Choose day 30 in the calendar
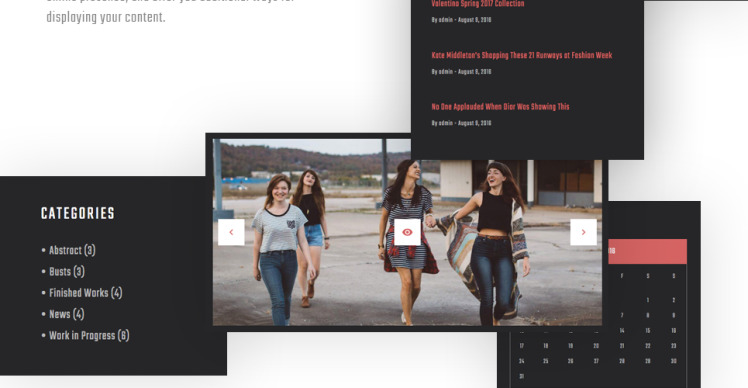 673,361
